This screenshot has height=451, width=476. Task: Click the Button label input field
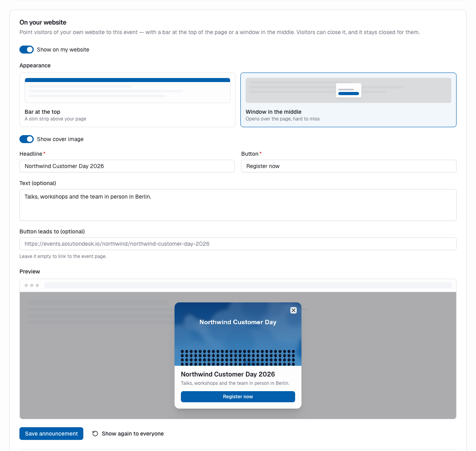tap(349, 166)
